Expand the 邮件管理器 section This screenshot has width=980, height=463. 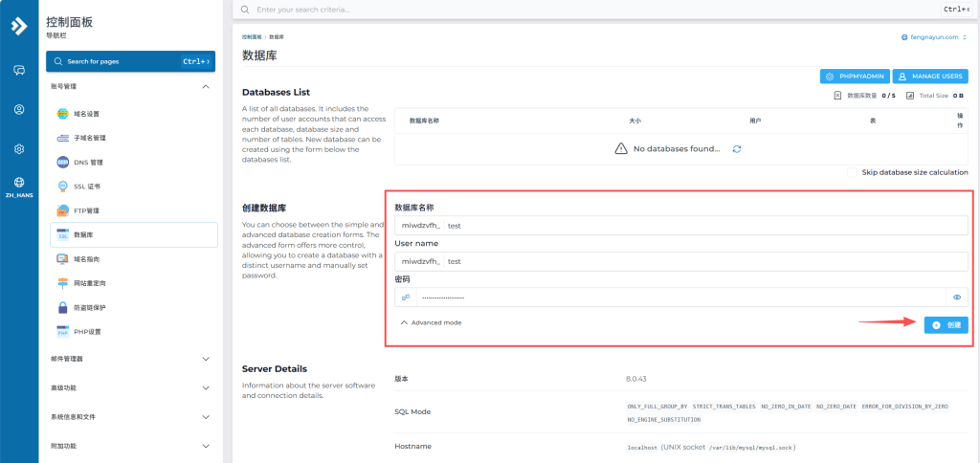click(206, 359)
